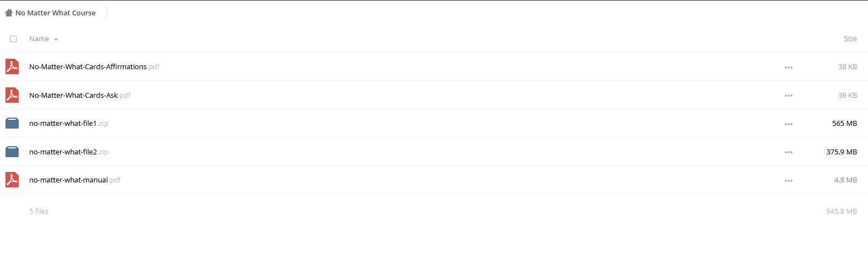Click PDF icon for no-matter-what-manual
868x272 pixels.
coord(12,180)
